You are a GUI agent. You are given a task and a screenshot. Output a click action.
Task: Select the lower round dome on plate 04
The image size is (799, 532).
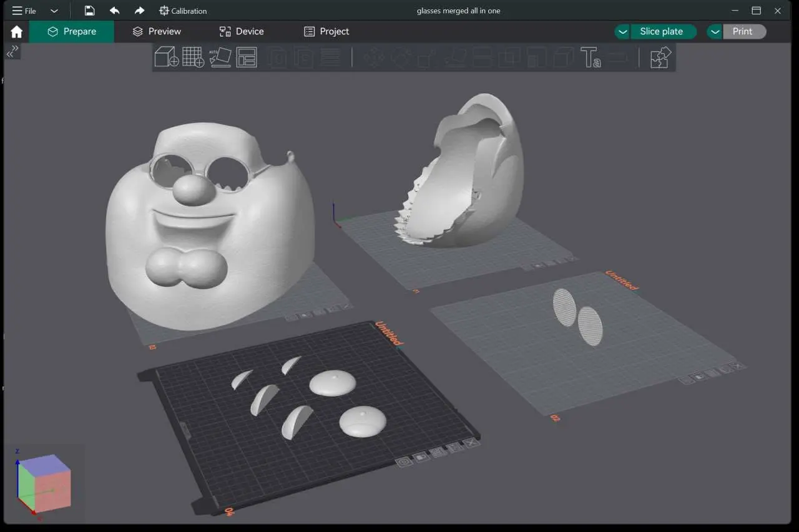coord(363,421)
